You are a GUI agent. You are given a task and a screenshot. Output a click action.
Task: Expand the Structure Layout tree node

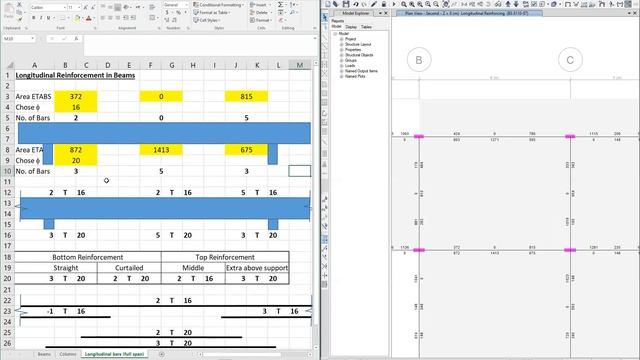341,44
